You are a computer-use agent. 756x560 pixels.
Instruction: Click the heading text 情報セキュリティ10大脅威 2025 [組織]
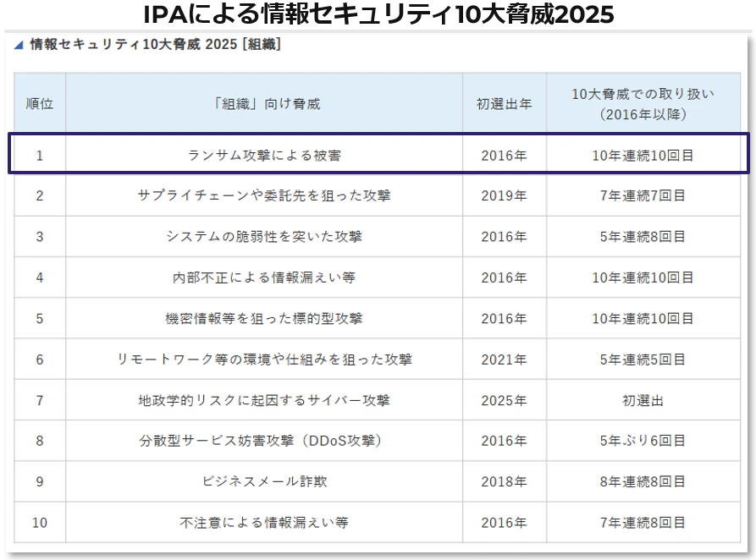(x=155, y=44)
